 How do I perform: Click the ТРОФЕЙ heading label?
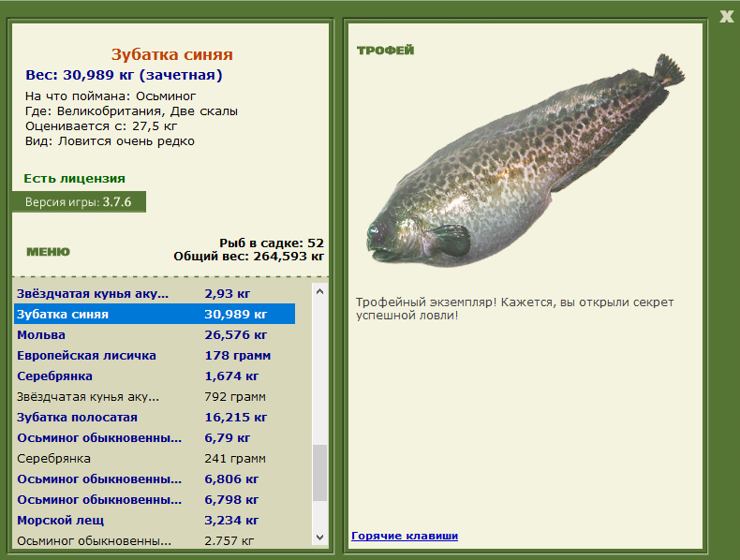click(386, 50)
